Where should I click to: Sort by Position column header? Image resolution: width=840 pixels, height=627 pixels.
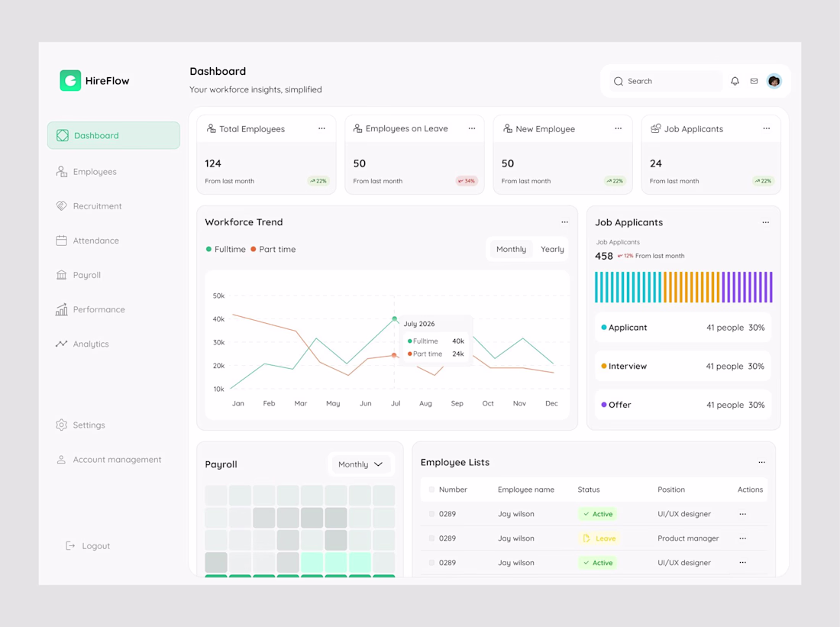670,490
